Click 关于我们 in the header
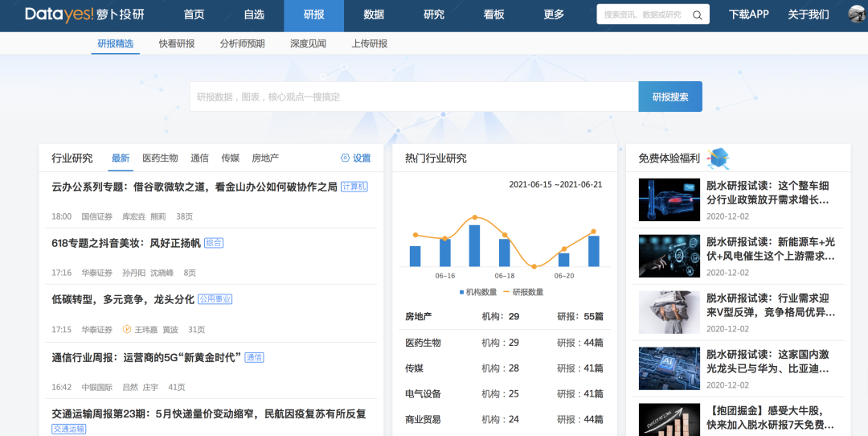 click(x=809, y=14)
